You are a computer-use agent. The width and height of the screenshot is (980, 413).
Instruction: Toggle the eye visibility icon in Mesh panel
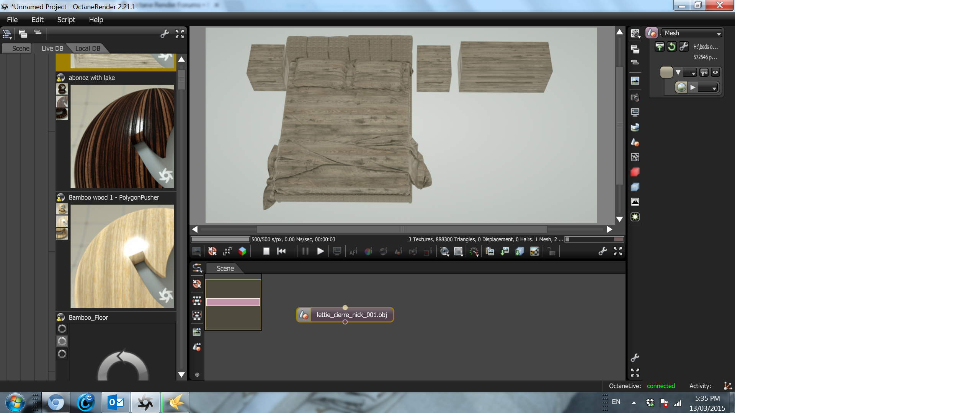(715, 72)
